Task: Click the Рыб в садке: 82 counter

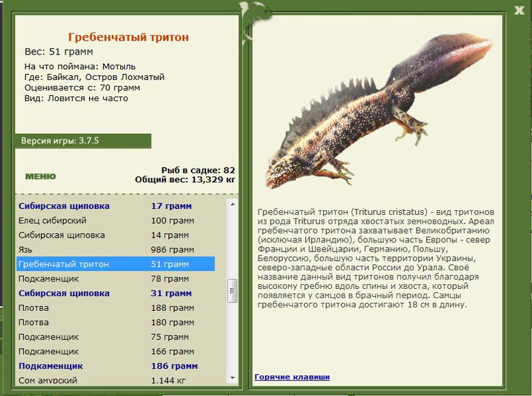Action: point(198,170)
